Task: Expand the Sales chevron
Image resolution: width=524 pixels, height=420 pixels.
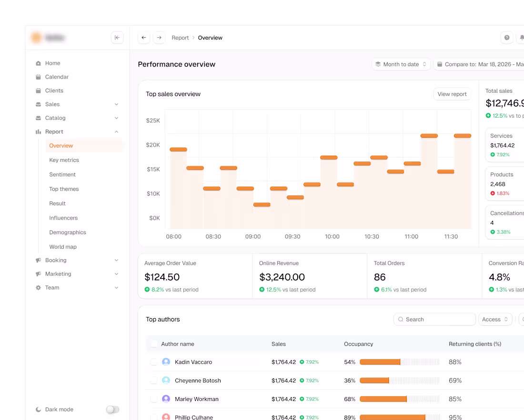Action: click(116, 104)
